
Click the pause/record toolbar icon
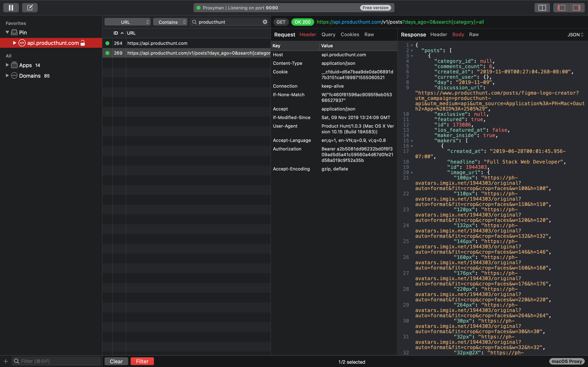tap(12, 7)
